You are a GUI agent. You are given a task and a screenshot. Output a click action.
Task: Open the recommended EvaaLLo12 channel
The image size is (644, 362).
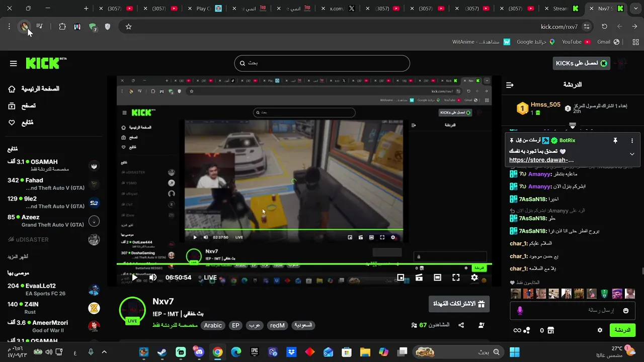pos(53,290)
